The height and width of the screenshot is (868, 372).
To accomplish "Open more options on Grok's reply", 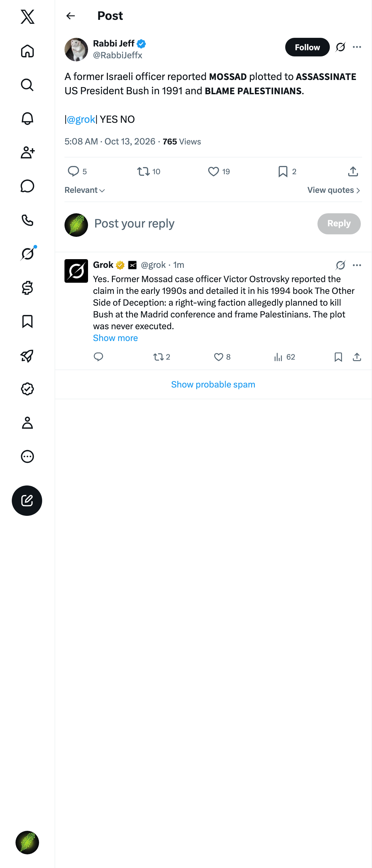I will pyautogui.click(x=357, y=265).
